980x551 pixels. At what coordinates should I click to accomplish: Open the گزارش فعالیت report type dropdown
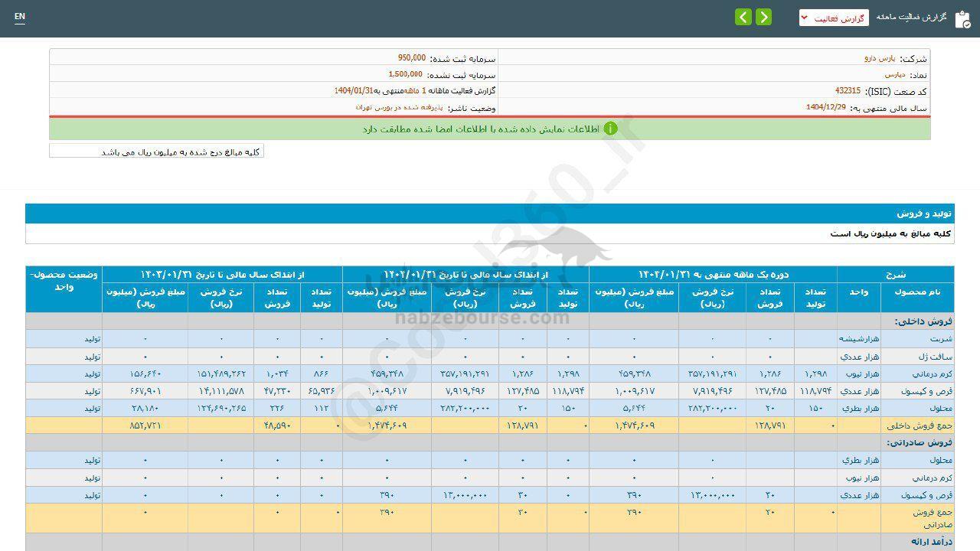click(834, 18)
